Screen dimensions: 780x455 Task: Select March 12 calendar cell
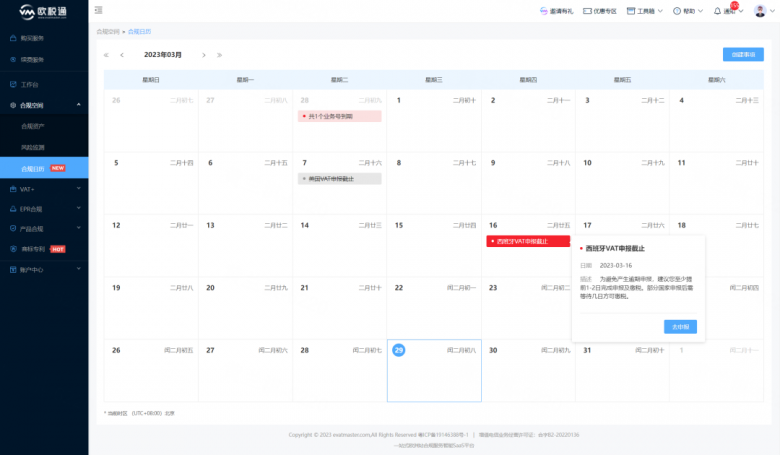[151, 246]
